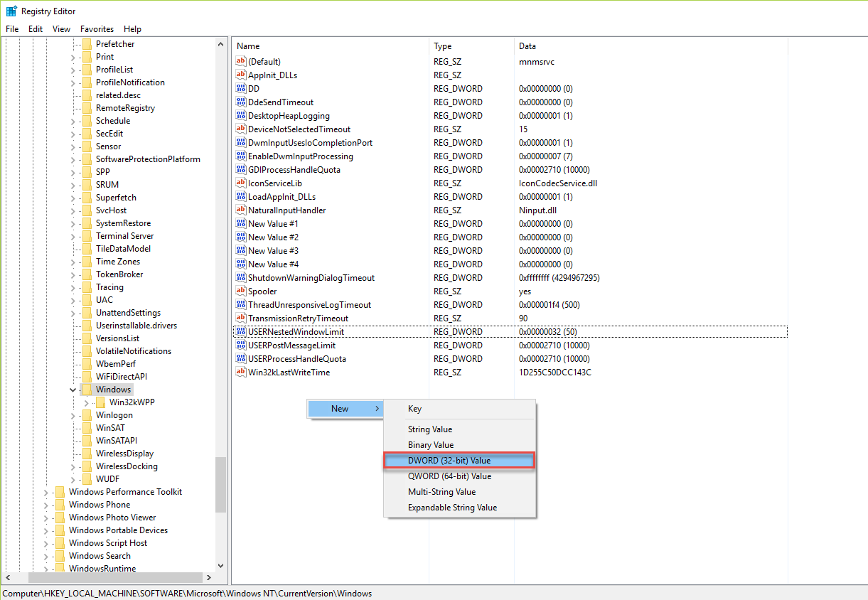The width and height of the screenshot is (868, 600).
Task: Click the DWORD icon beside ShutdownWarningDialogTimeout
Action: pos(241,278)
